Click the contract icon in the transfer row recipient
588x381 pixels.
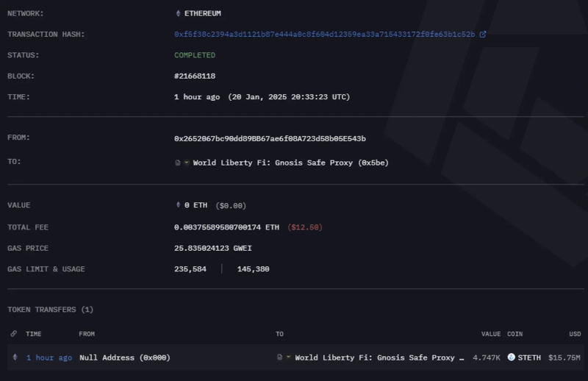point(280,357)
